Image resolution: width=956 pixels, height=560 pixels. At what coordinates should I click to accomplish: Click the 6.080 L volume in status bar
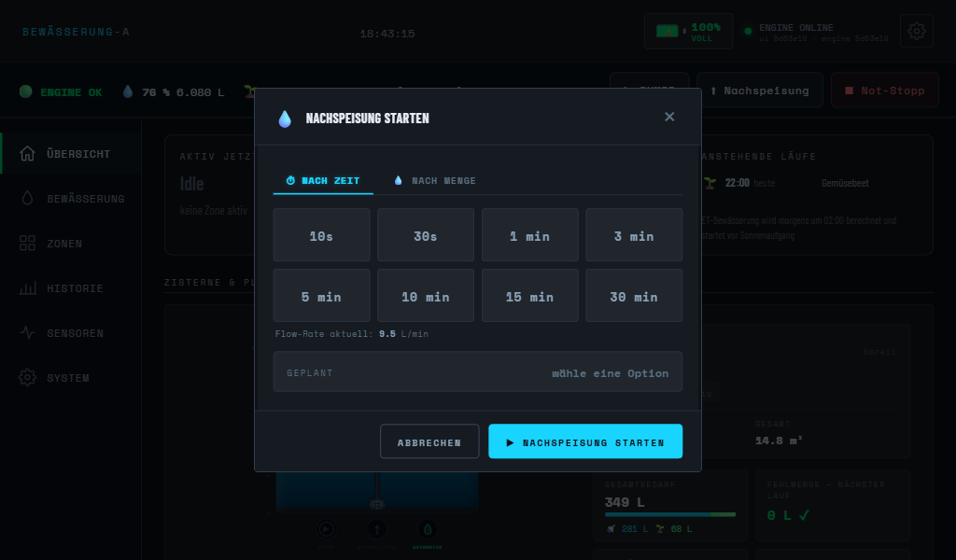200,92
